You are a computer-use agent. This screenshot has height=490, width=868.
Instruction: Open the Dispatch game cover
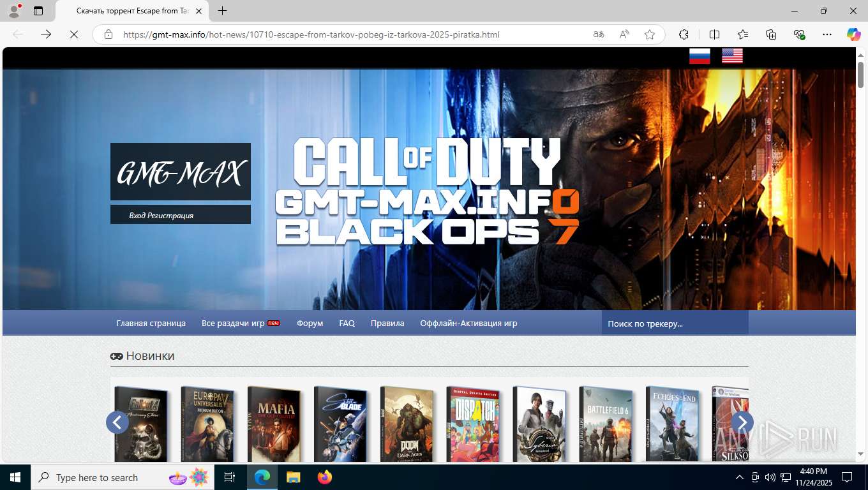pos(473,424)
